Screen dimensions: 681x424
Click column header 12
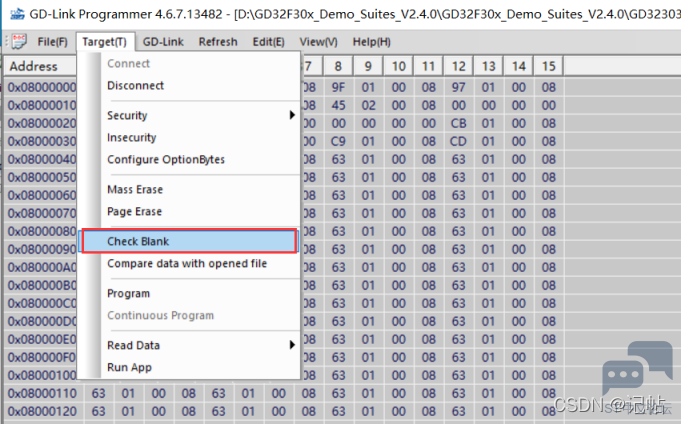click(x=458, y=66)
